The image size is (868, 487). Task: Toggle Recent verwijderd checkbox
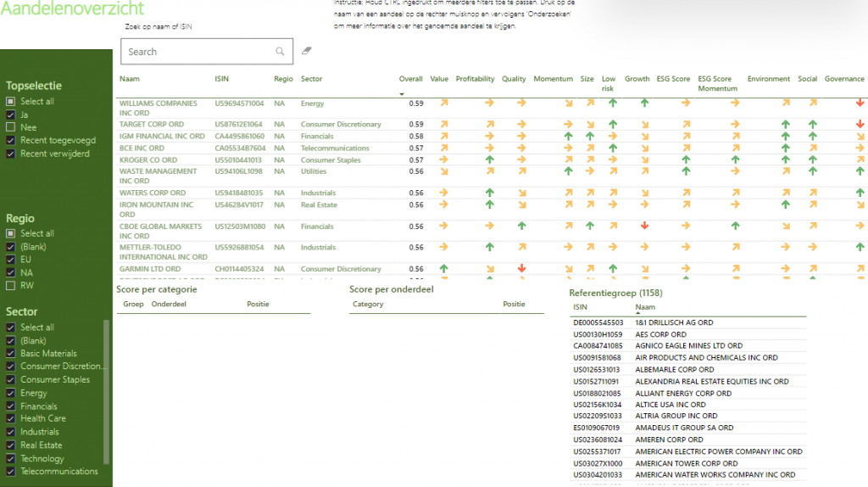tap(10, 154)
